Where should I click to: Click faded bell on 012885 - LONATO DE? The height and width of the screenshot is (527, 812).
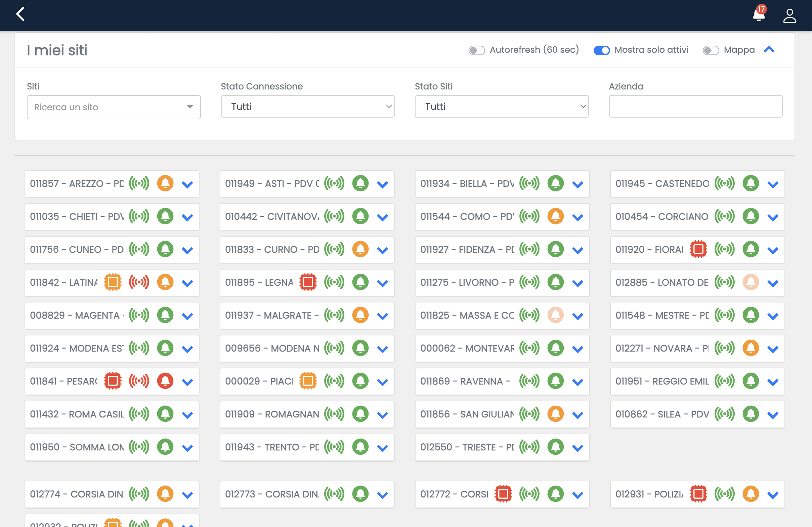click(751, 282)
